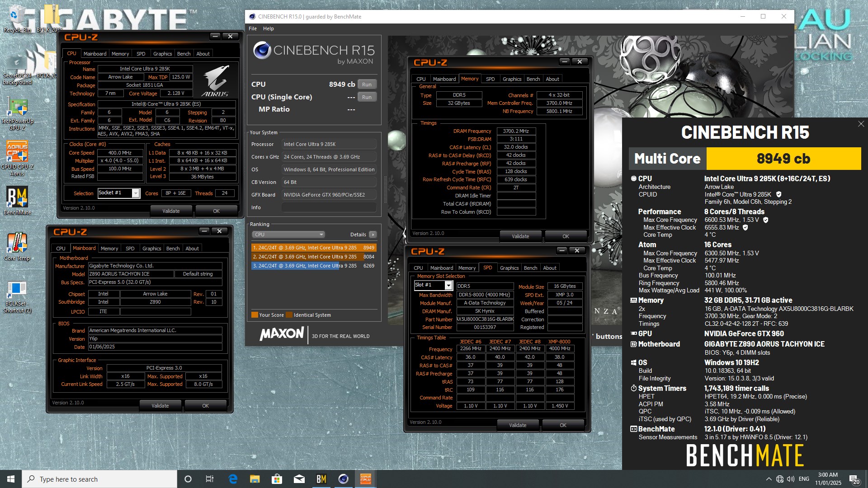Select ranking entry with score 6269
Viewport: 868px width, 488px height.
pyautogui.click(x=314, y=266)
